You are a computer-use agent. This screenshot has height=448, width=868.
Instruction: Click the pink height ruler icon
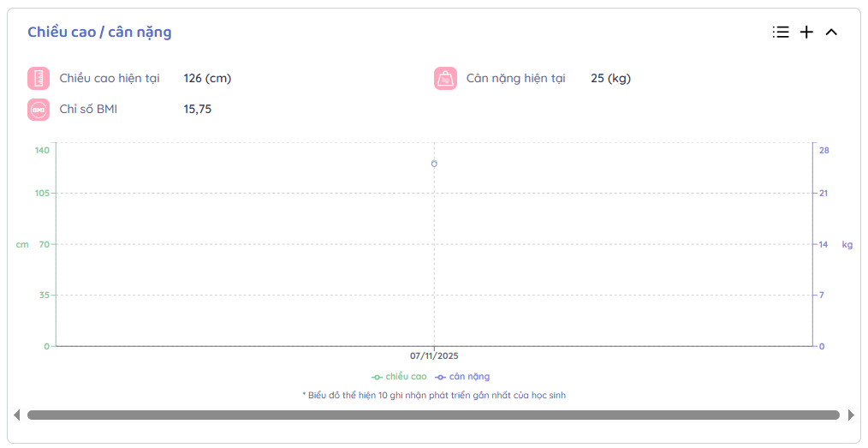tap(39, 79)
